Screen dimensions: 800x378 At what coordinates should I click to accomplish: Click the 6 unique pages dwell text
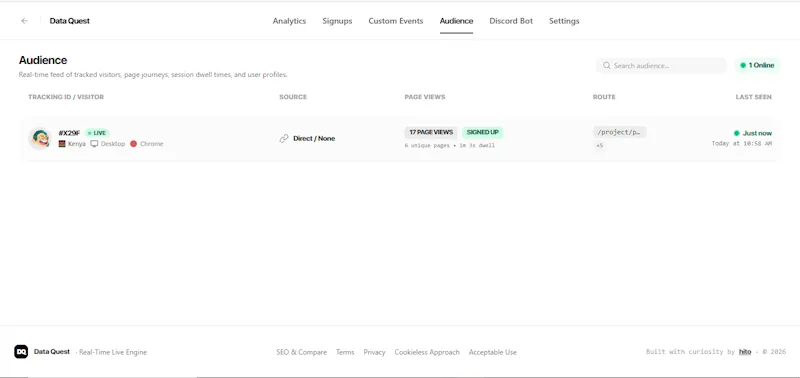click(449, 145)
